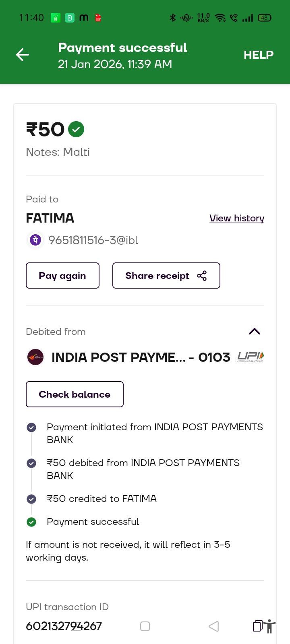Tap the accessibility figure icon

tap(269, 626)
